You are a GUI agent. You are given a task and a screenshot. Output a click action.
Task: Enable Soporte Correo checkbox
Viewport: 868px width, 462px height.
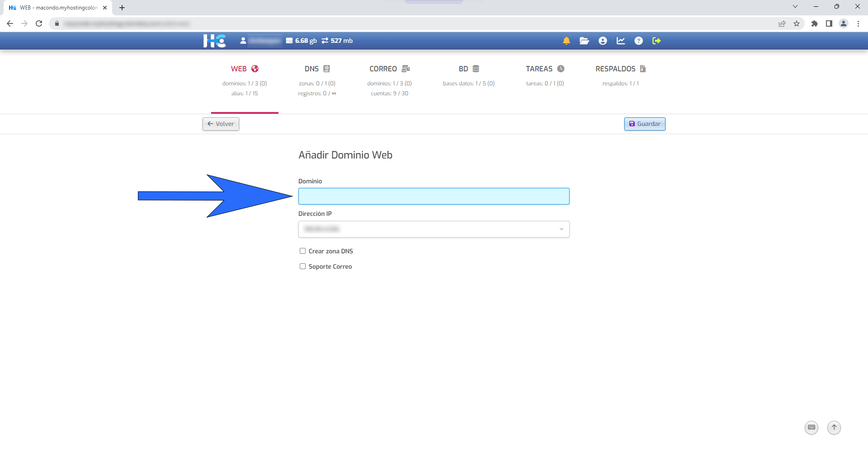coord(302,266)
